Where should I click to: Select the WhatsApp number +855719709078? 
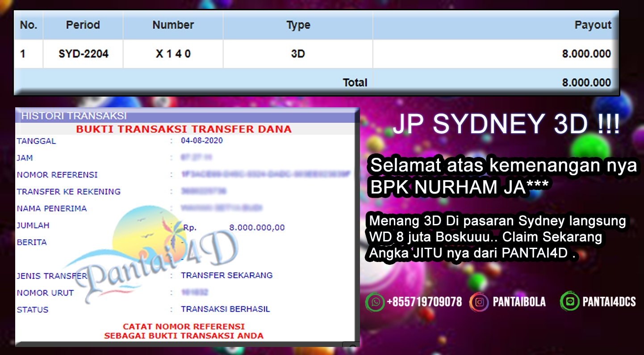(x=424, y=302)
